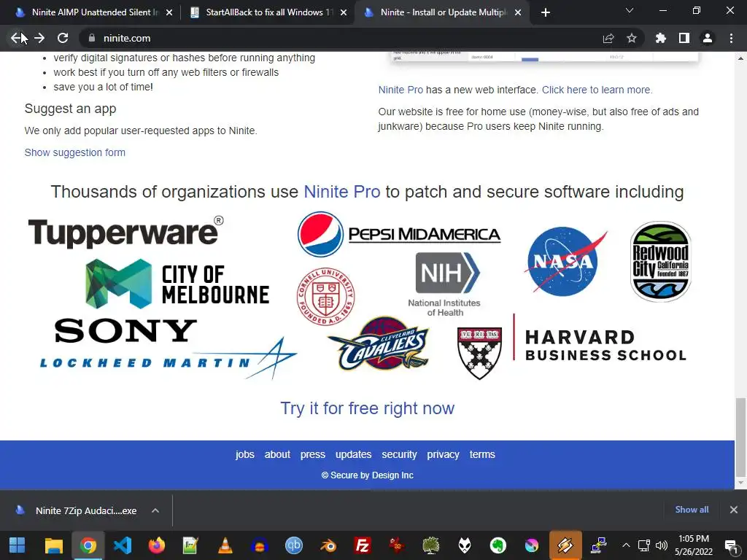747x560 pixels.
Task: Close the Ninite AIMP Unattended tab
Action: tap(169, 12)
